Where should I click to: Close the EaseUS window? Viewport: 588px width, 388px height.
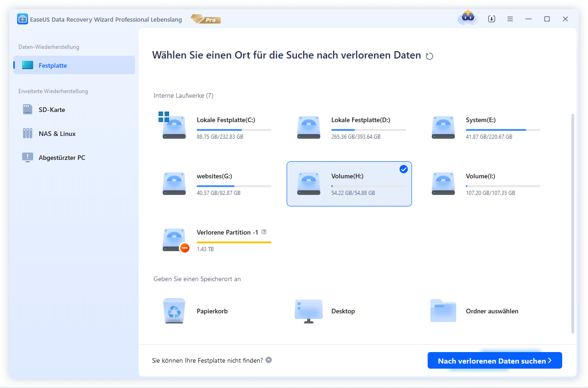[565, 19]
